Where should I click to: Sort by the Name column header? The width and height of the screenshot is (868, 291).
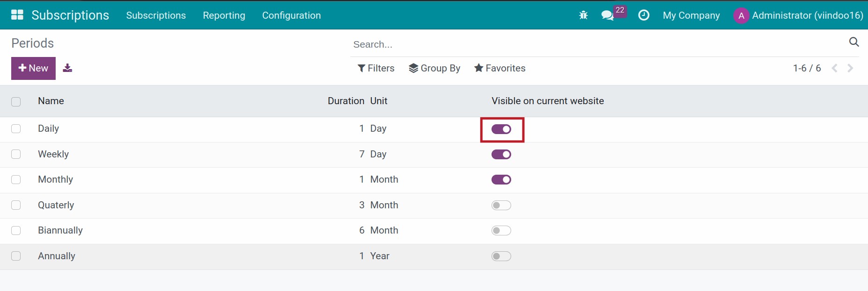point(51,101)
